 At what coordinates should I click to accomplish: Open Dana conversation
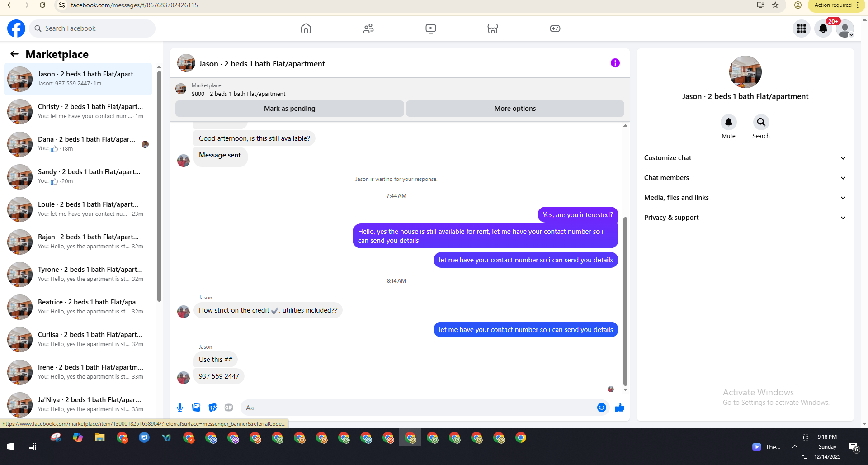point(78,144)
